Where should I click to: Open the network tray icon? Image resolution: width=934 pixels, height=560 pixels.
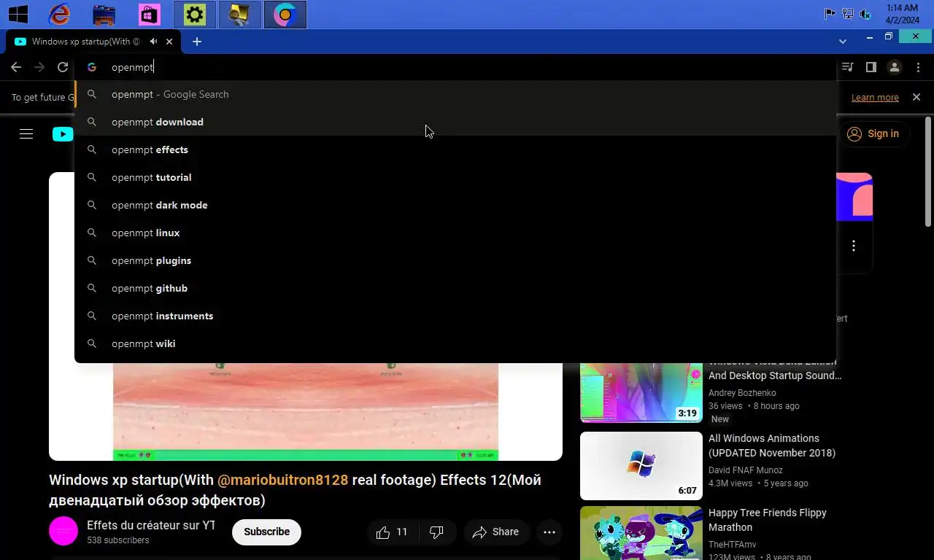coord(847,13)
